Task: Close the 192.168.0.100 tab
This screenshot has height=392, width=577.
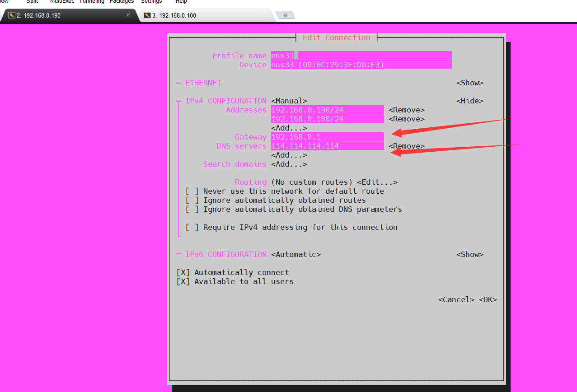Action: (x=265, y=15)
